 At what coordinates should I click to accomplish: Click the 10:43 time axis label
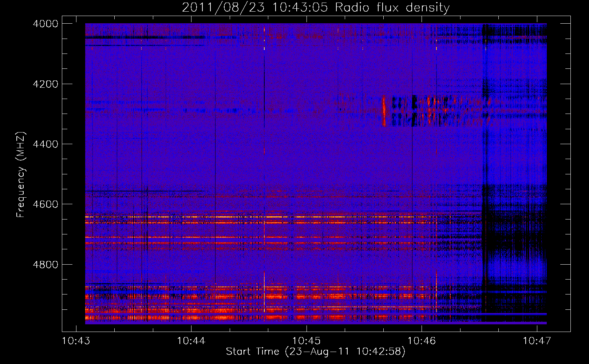76,341
